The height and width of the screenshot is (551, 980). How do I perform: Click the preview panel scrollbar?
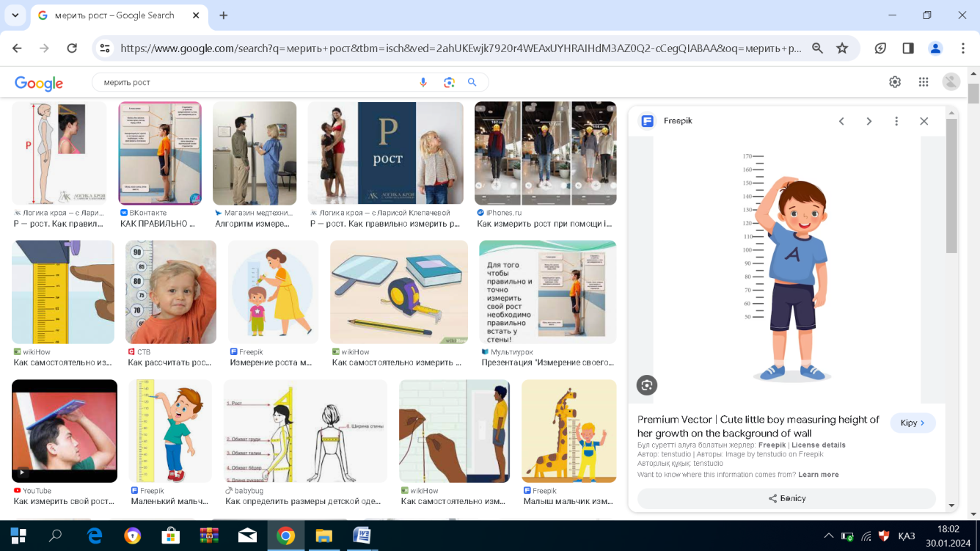tap(951, 186)
